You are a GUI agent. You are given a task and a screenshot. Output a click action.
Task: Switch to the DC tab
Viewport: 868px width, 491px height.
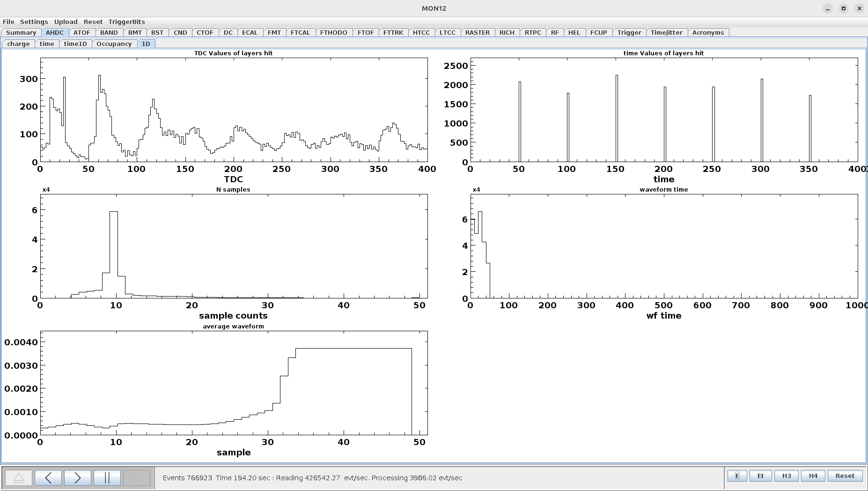point(228,32)
